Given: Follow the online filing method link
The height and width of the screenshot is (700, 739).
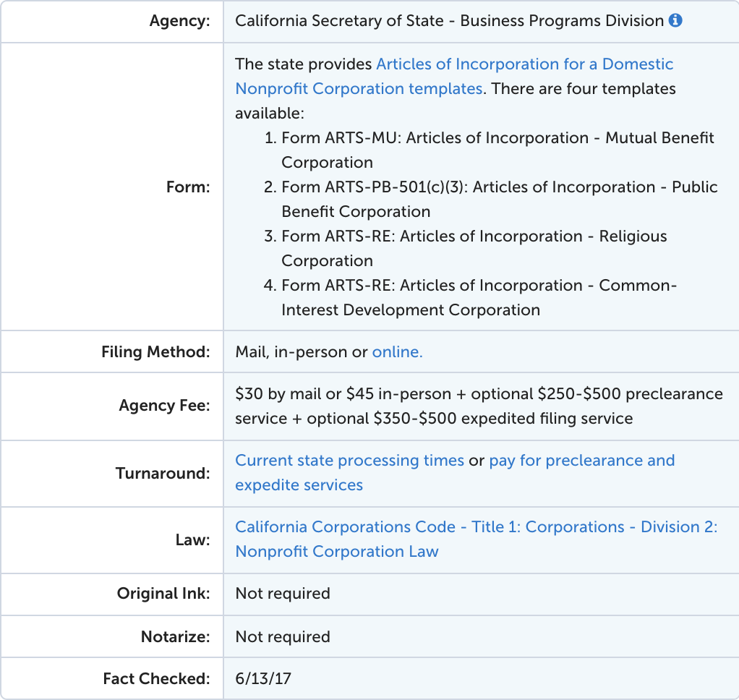Looking at the screenshot, I should coord(397,351).
